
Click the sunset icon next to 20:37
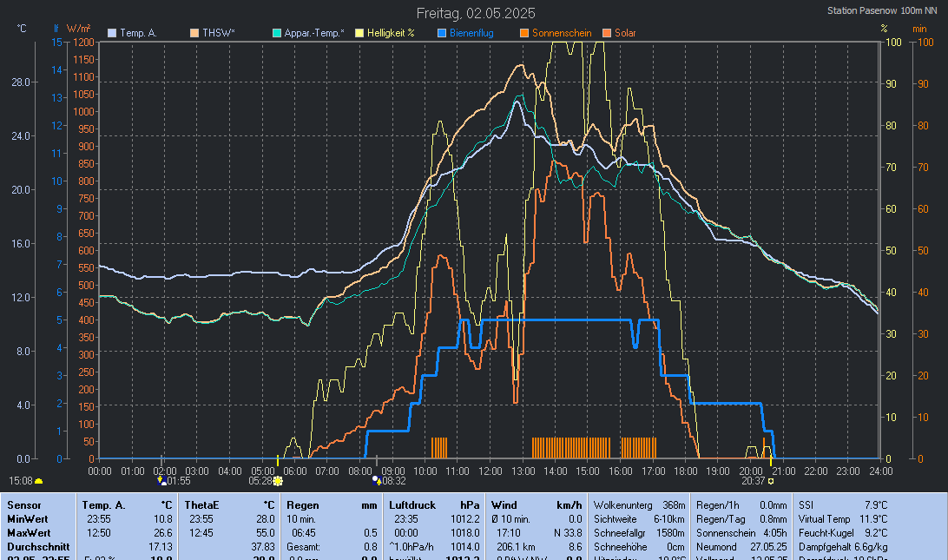coord(771,481)
